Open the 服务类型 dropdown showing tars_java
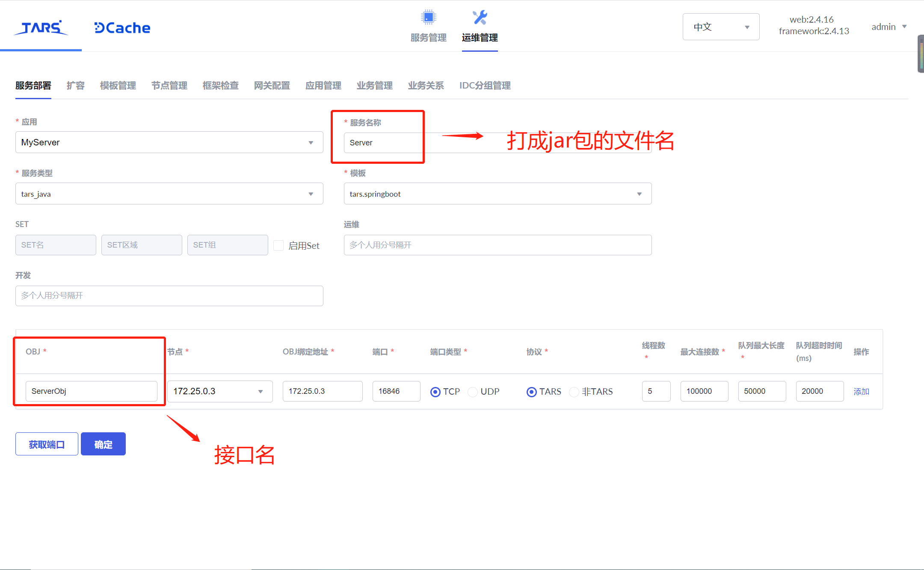This screenshot has width=924, height=570. pos(169,193)
